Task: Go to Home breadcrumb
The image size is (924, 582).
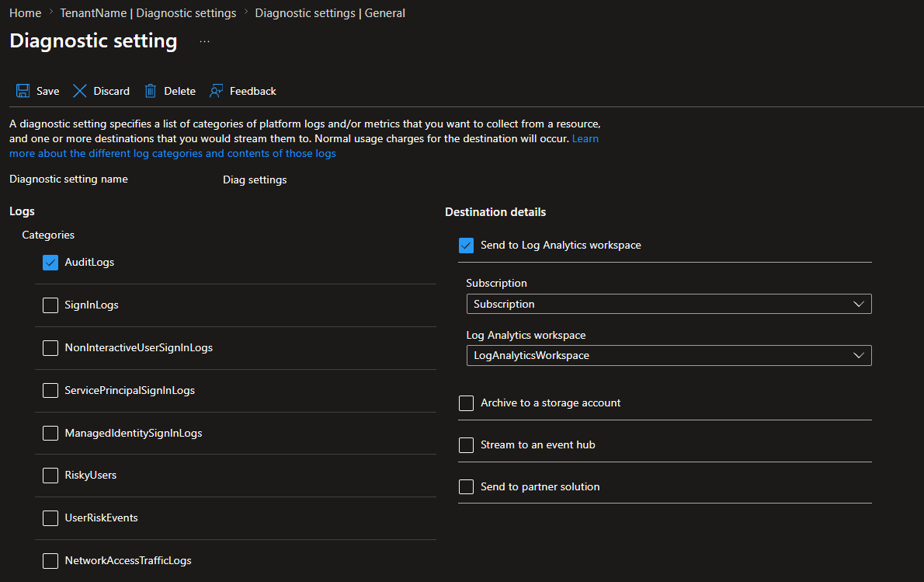Action: pos(26,13)
